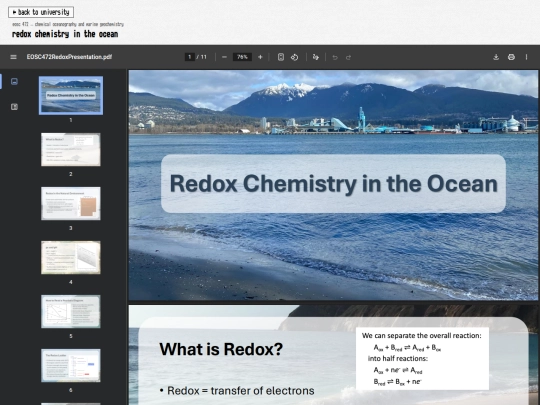Click the 'into half reactions:' text

click(398, 359)
